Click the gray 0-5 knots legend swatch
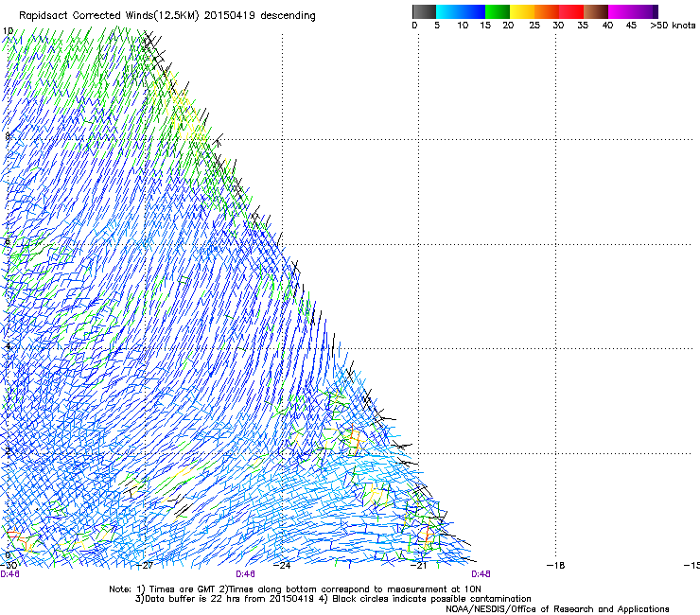700x615 pixels. pyautogui.click(x=424, y=11)
